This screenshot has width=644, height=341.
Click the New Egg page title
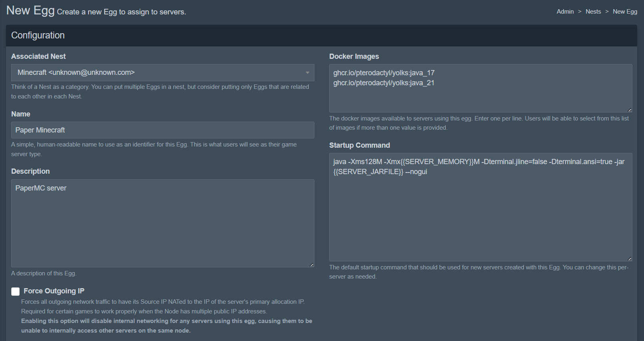(x=30, y=10)
